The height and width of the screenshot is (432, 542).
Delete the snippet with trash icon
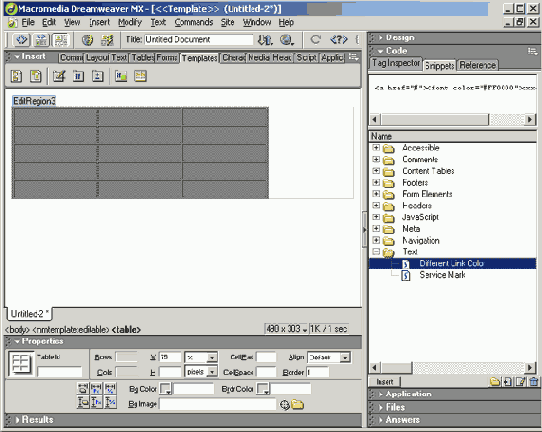coord(534,382)
